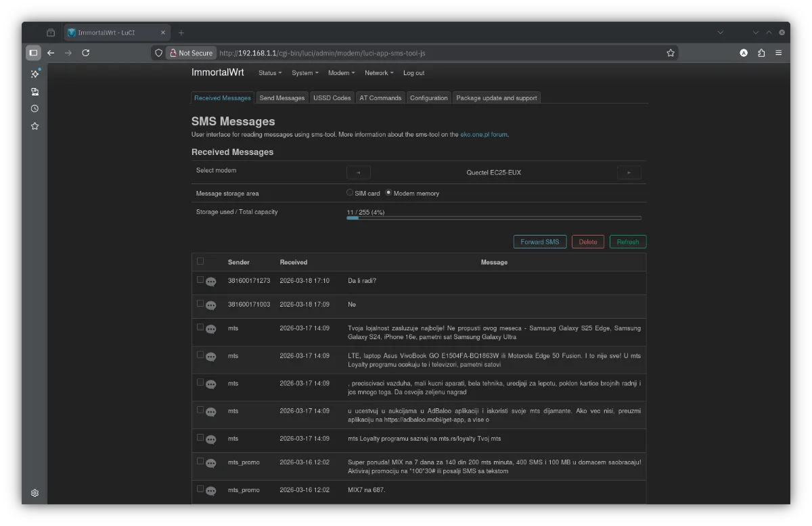This screenshot has width=812, height=526.
Task: Open the browser extensions puzzle icon
Action: (x=761, y=53)
